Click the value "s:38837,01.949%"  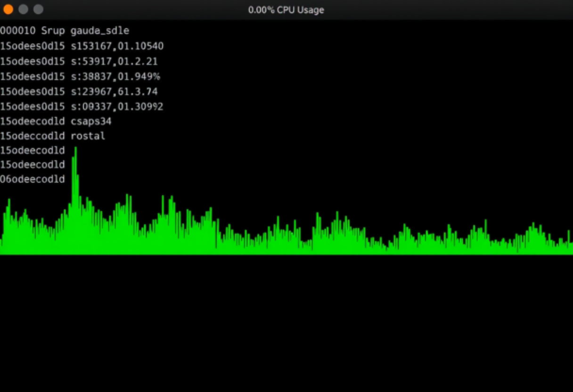115,76
